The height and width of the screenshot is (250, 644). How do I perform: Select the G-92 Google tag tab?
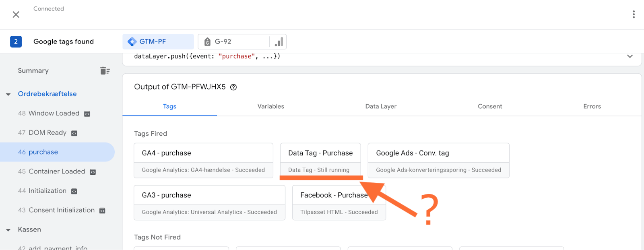tap(233, 41)
